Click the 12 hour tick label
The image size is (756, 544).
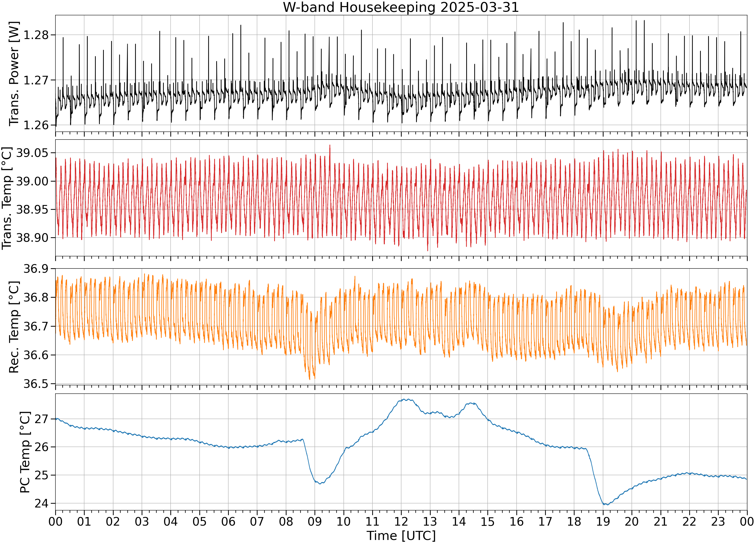(401, 521)
